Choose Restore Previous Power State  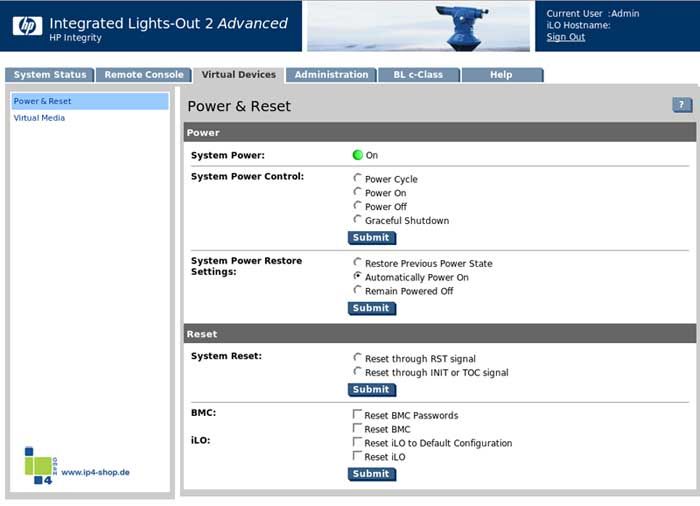(357, 262)
